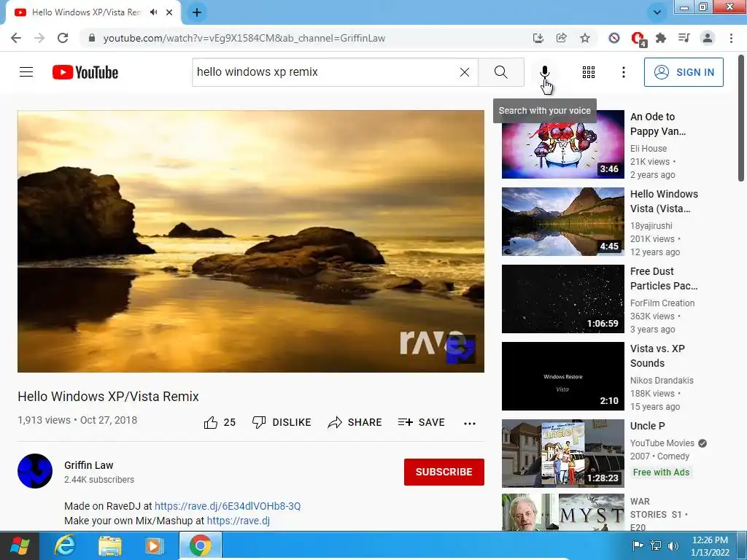Click the system tray volume icon
The width and height of the screenshot is (747, 560).
coord(673,545)
